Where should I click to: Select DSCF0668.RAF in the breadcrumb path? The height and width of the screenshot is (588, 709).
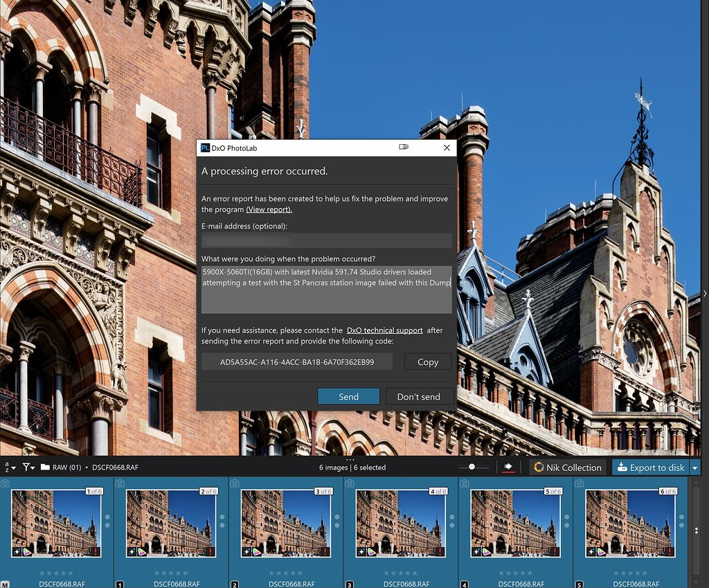tap(115, 467)
